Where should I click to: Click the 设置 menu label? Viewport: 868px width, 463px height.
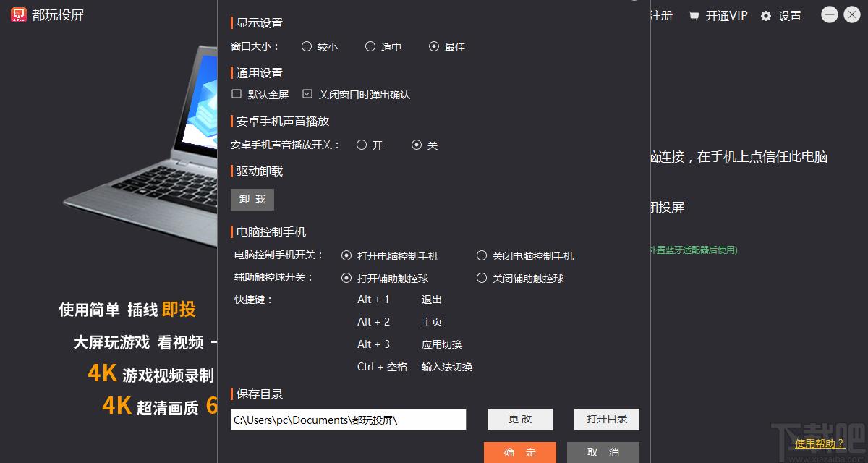(790, 16)
